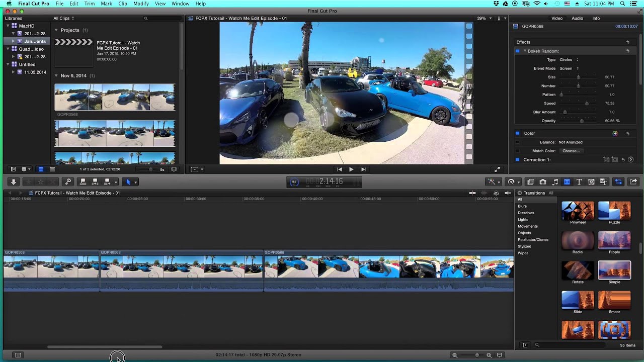This screenshot has height=362, width=644.
Task: Go to previous edit in viewer
Action: 340,169
